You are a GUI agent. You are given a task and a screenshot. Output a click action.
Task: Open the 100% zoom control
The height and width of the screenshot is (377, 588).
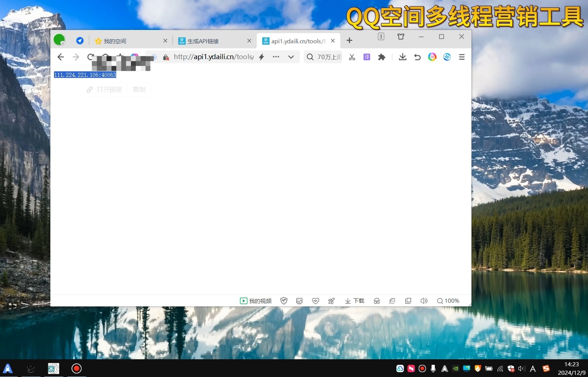click(448, 301)
